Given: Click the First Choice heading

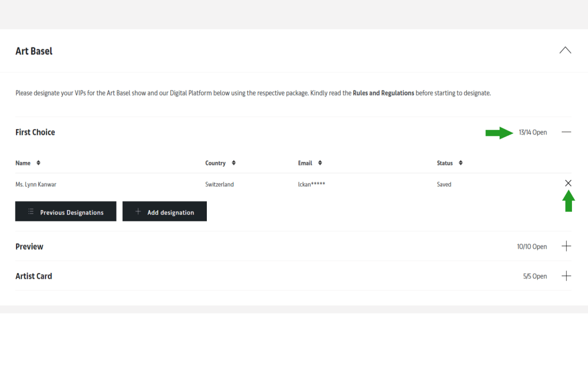Looking at the screenshot, I should tap(35, 132).
